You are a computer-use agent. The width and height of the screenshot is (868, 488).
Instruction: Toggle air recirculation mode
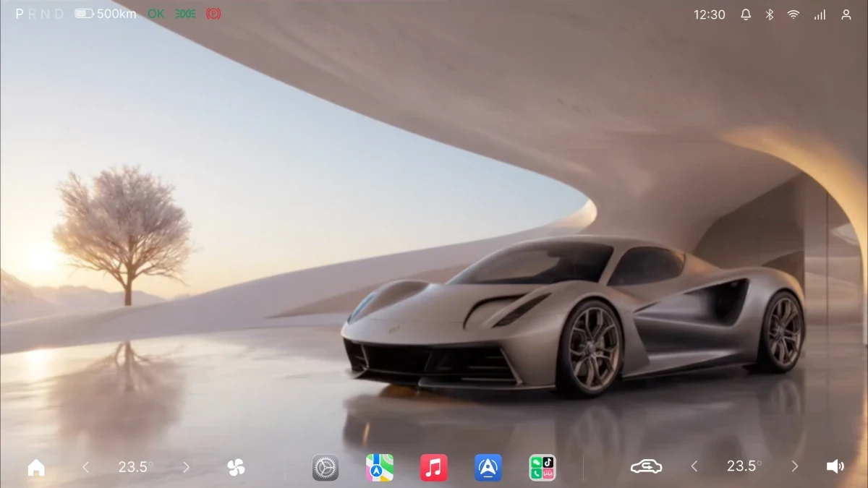pyautogui.click(x=646, y=467)
